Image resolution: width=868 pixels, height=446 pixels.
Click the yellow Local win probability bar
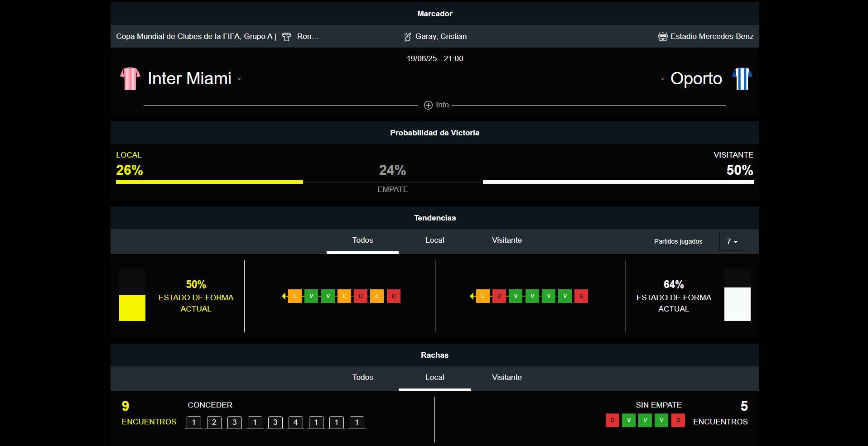209,182
